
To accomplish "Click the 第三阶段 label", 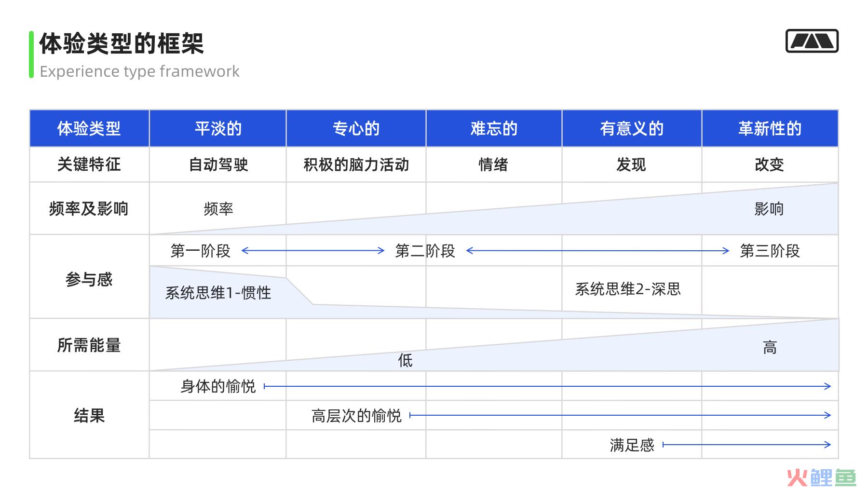I will click(770, 251).
